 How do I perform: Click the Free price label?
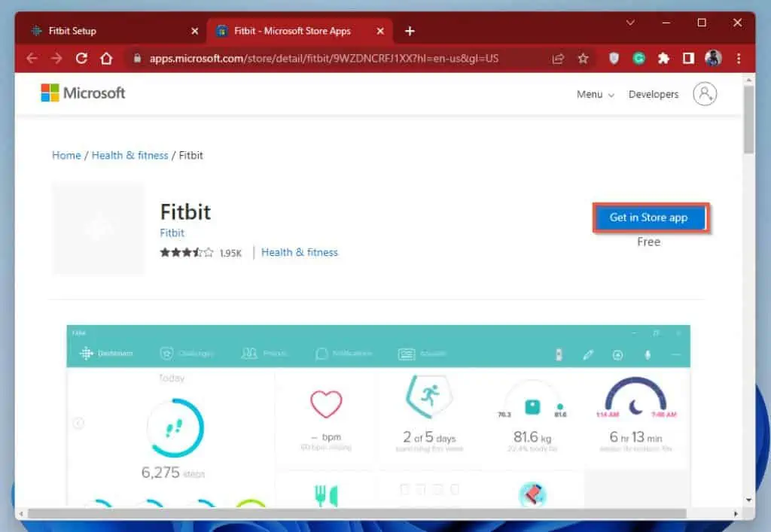pos(648,242)
